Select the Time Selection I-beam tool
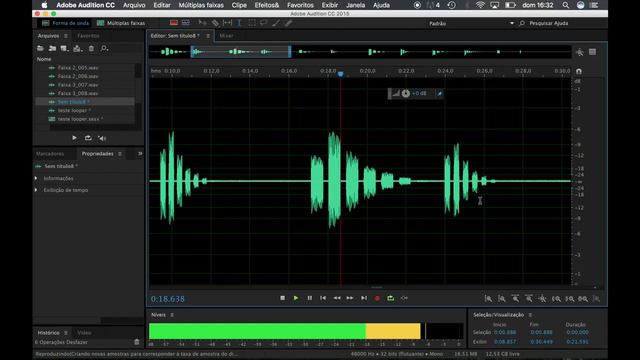The height and width of the screenshot is (360, 640). point(239,23)
